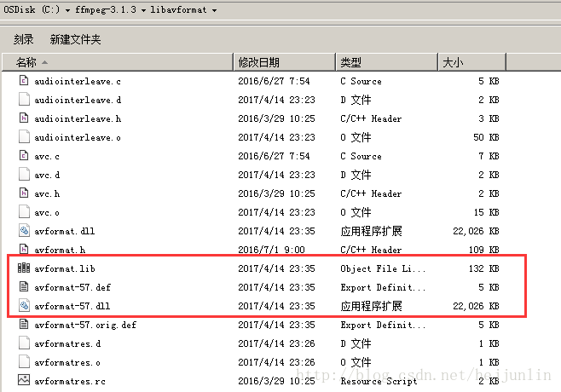Image resolution: width=561 pixels, height=392 pixels.
Task: Expand the OSDisk (C:) breadcrumb dropdown arrow
Action: [67, 10]
